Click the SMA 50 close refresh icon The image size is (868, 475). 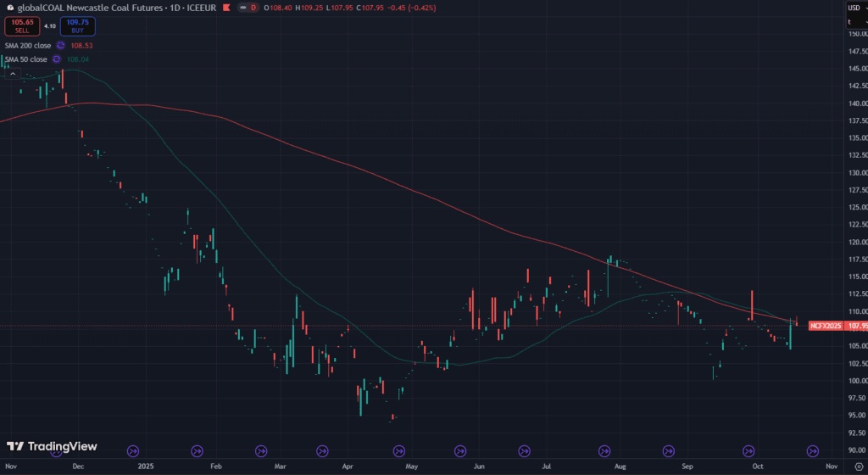coord(57,59)
